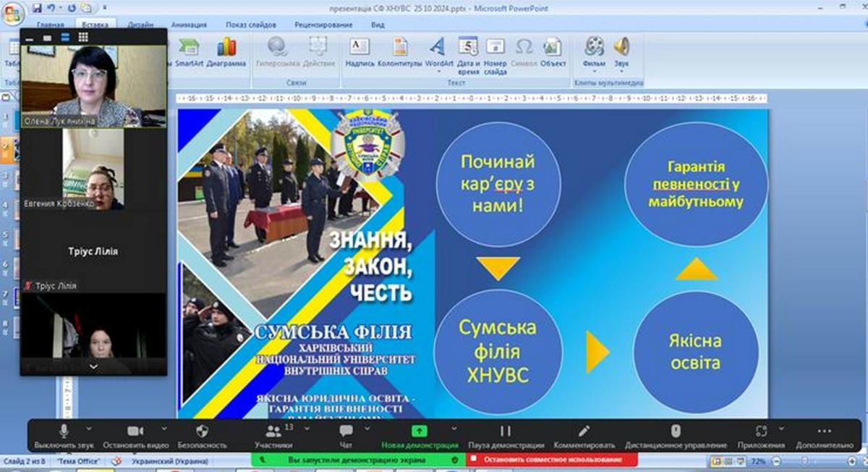Switch Zoom video panel to grid view
Viewport: 868px width, 472px height.
coord(83,36)
